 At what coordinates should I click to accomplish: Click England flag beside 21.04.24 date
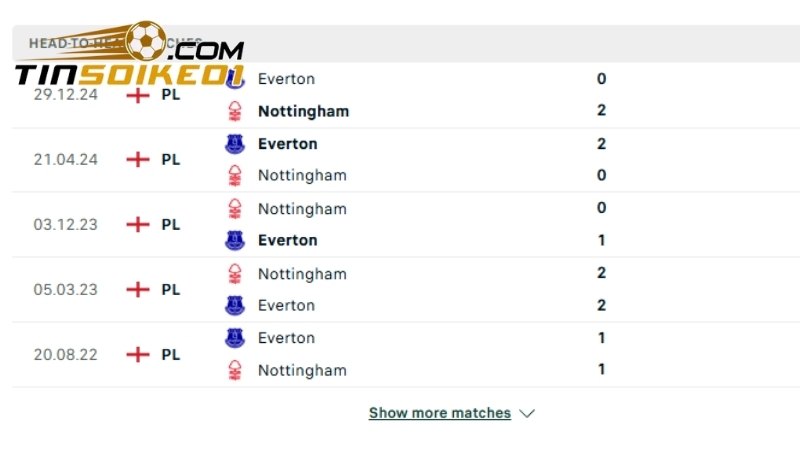(x=137, y=159)
